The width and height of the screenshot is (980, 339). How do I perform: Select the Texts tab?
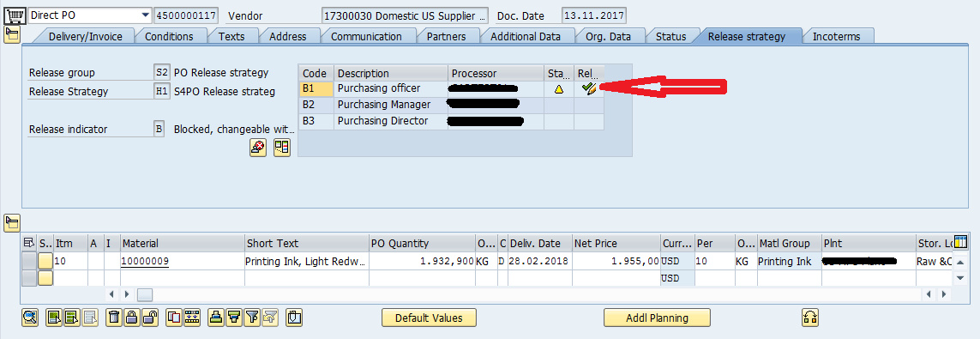coord(231,36)
